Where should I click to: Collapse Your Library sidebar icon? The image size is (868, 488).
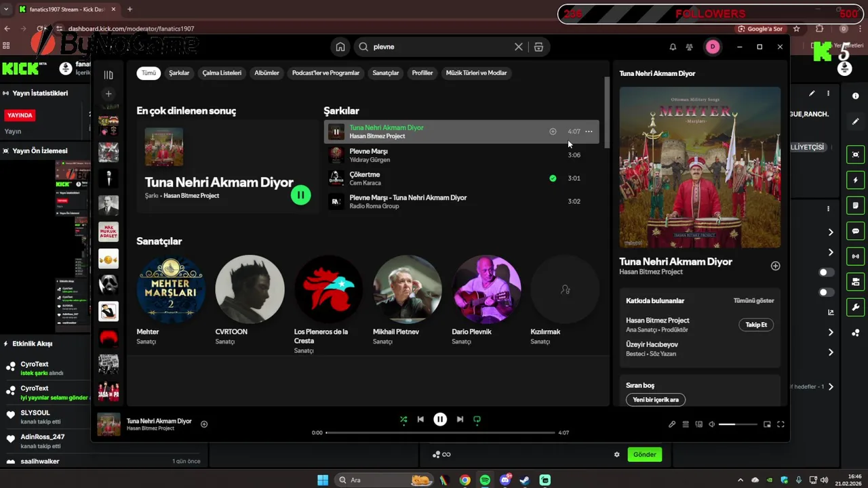[x=108, y=75]
